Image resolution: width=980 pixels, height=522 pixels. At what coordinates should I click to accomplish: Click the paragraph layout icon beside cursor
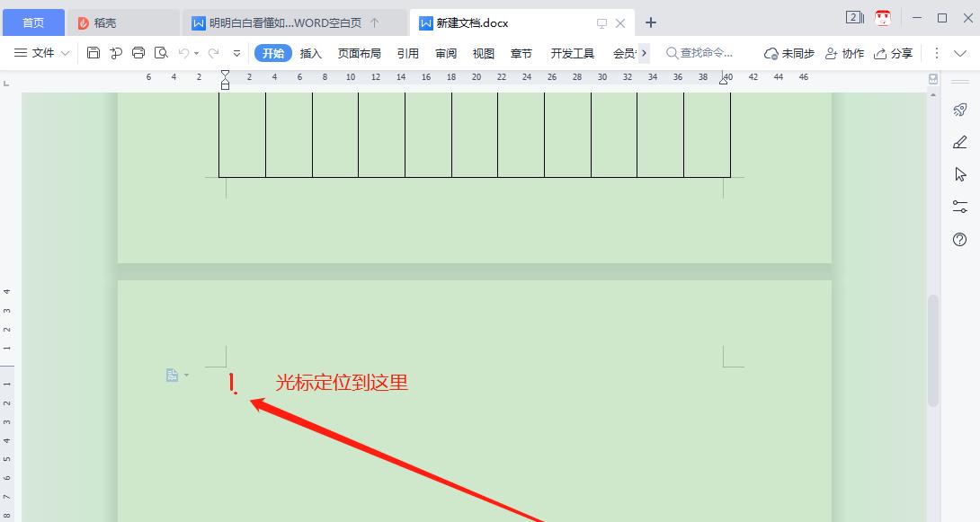(172, 375)
